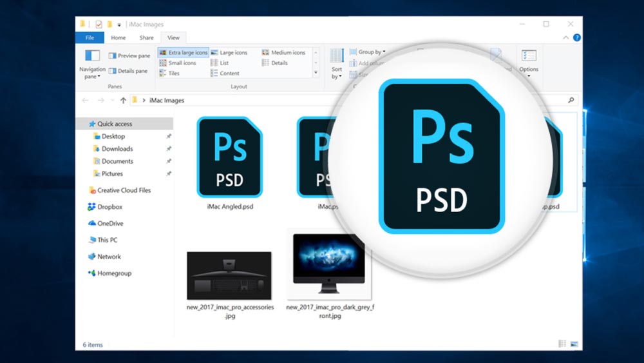This screenshot has width=644, height=363.
Task: Unpin Documents using its pin icon
Action: click(168, 161)
